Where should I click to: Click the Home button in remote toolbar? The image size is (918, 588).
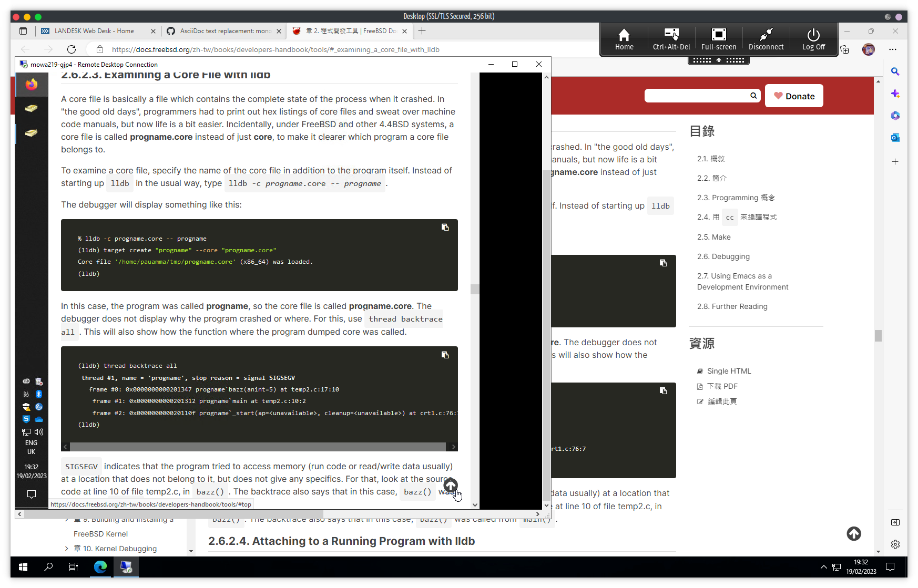[624, 39]
